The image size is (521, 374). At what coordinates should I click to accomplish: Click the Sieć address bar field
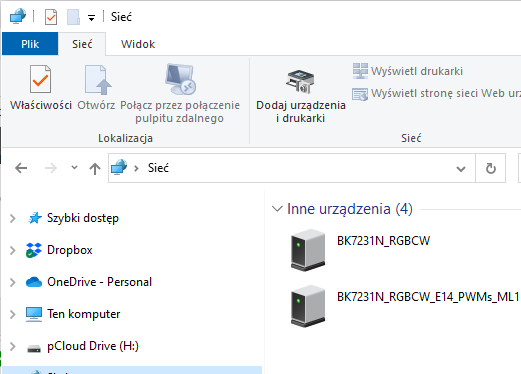point(292,168)
